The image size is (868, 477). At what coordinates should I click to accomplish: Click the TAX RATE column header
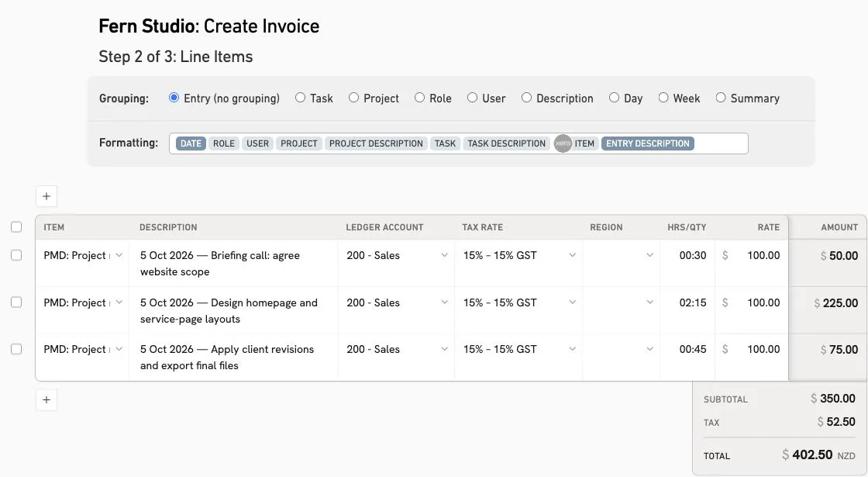click(483, 227)
